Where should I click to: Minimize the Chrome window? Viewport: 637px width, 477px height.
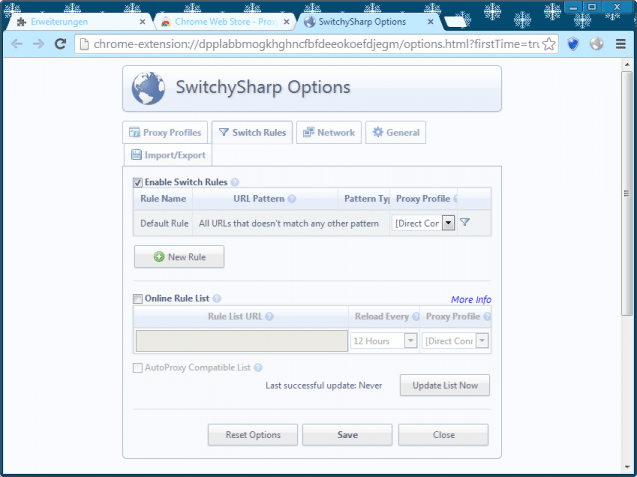573,7
